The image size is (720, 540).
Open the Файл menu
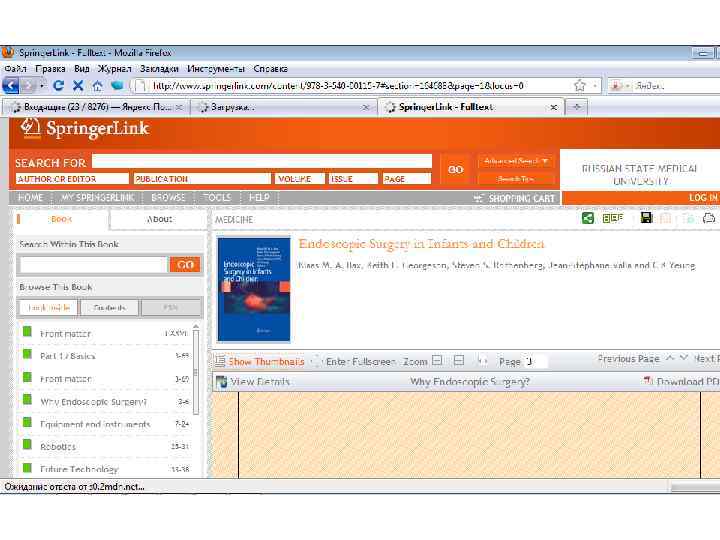[x=15, y=68]
